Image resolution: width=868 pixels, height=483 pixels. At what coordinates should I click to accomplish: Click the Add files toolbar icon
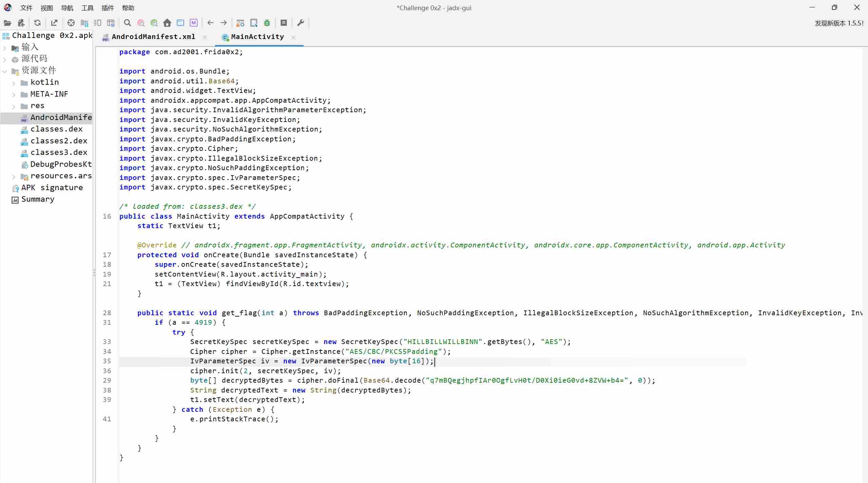[x=21, y=23]
